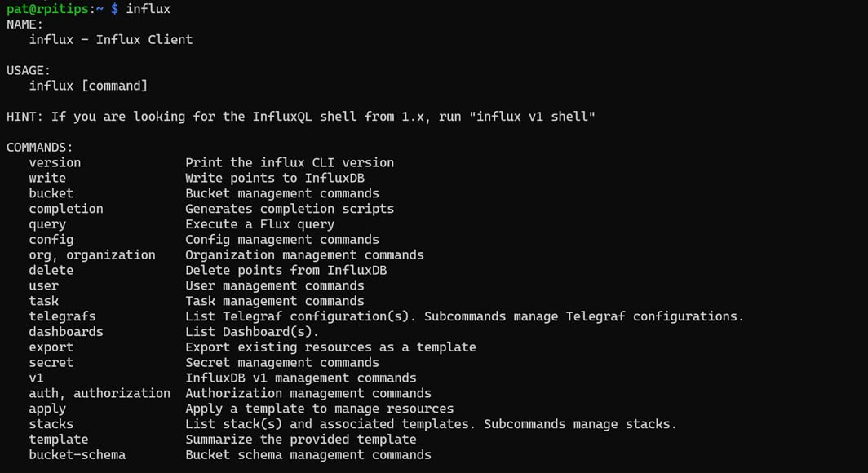Viewport: 868px width, 473px height.
Task: Click the "auth, authorization" command entry
Action: tap(100, 393)
